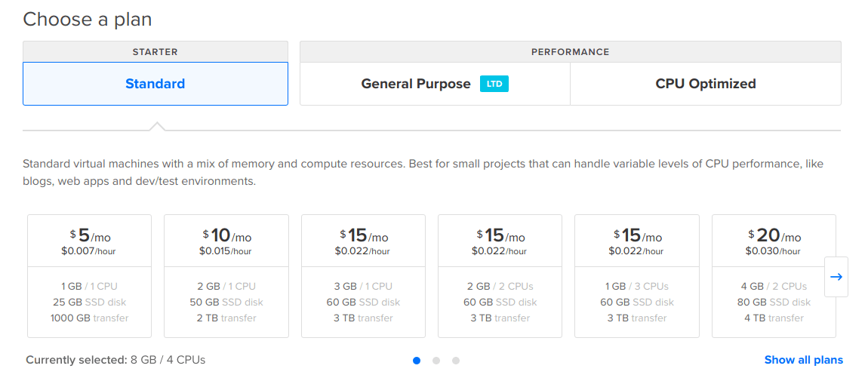Image resolution: width=868 pixels, height=384 pixels.
Task: Select the $15/mo 3 GB / 1 CPU plan
Action: (363, 276)
